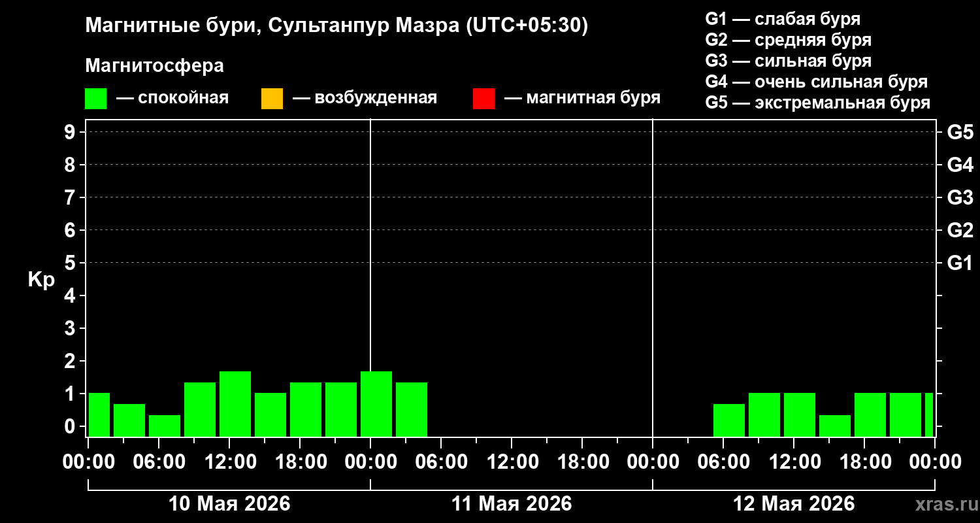Click the '— спокойная' legend text
980x523 pixels.
tap(172, 98)
